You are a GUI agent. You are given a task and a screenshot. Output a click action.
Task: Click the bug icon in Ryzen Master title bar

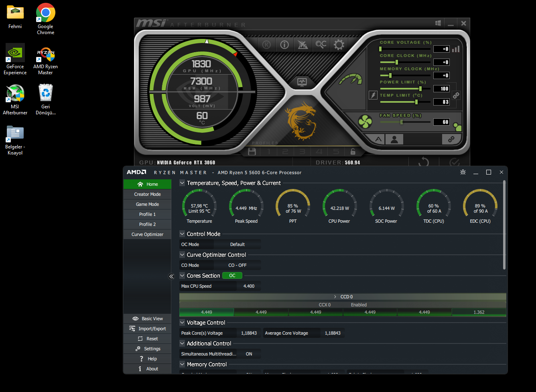tap(463, 172)
